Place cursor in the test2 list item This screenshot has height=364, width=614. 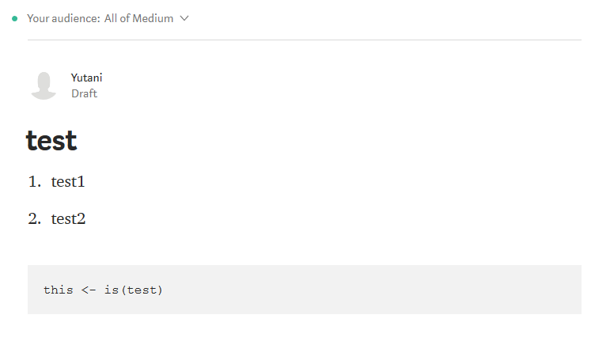tap(68, 218)
